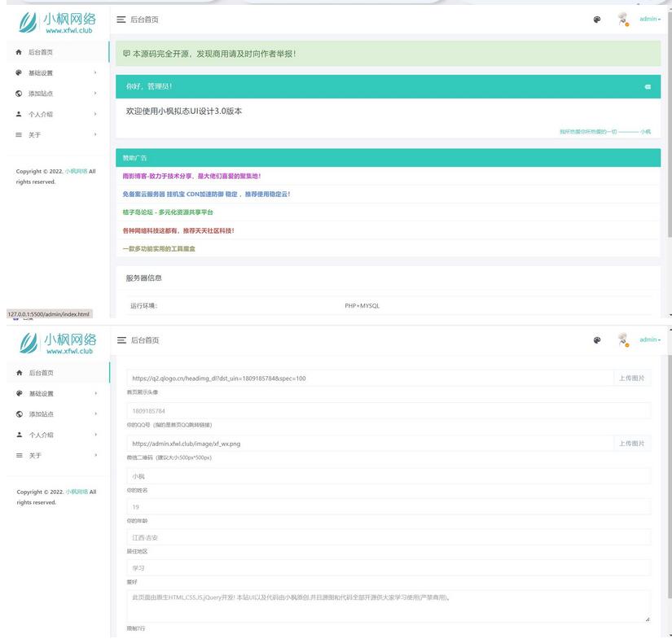
Task: Click the resize handle of the description textarea
Action: (648, 619)
